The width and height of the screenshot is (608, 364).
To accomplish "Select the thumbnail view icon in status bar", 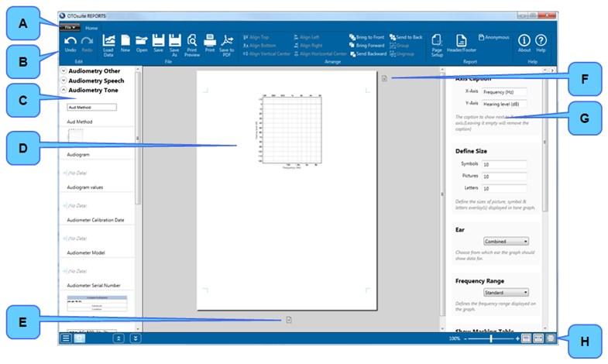I will point(79,338).
